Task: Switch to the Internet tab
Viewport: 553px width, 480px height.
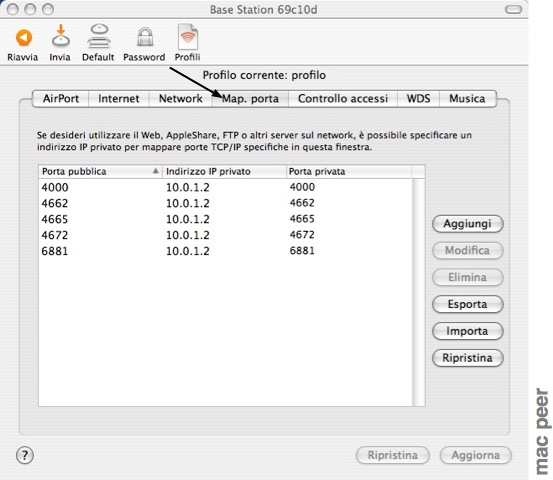Action: point(119,98)
